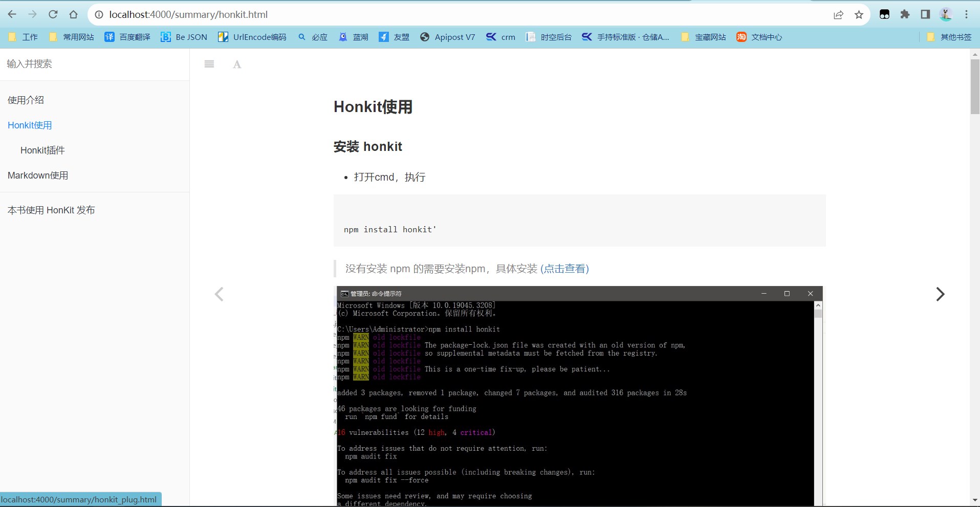Go back in browser history
This screenshot has width=980, height=507.
pos(12,14)
